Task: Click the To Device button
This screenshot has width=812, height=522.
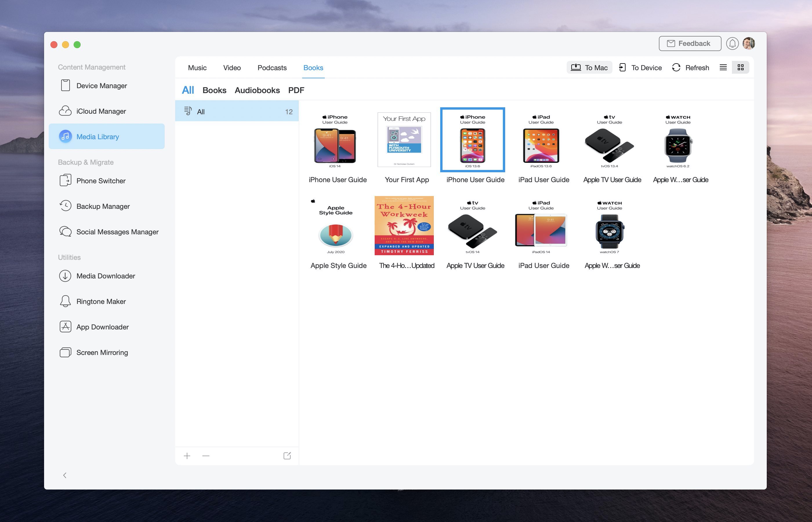Action: [x=640, y=68]
